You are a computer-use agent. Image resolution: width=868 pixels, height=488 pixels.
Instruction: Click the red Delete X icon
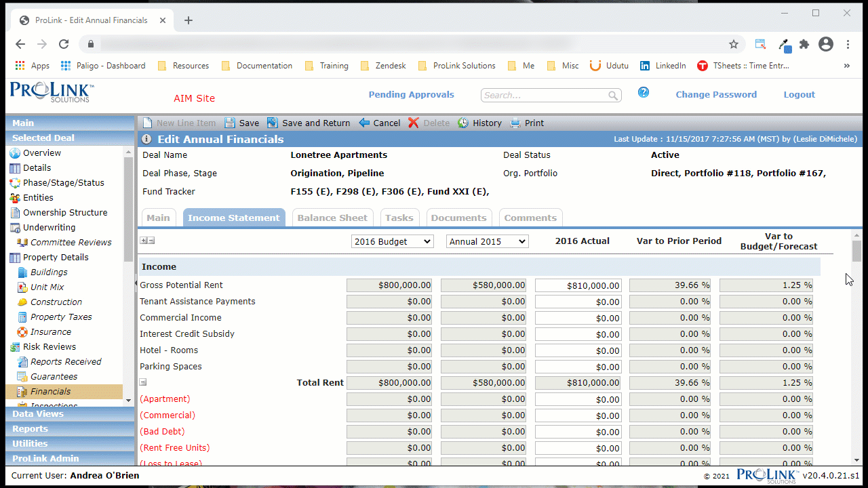tap(414, 123)
